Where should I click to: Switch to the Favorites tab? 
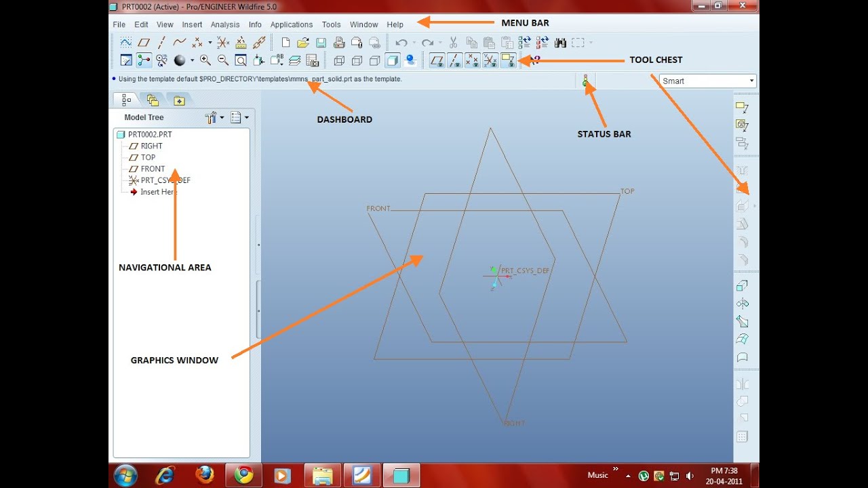point(179,100)
